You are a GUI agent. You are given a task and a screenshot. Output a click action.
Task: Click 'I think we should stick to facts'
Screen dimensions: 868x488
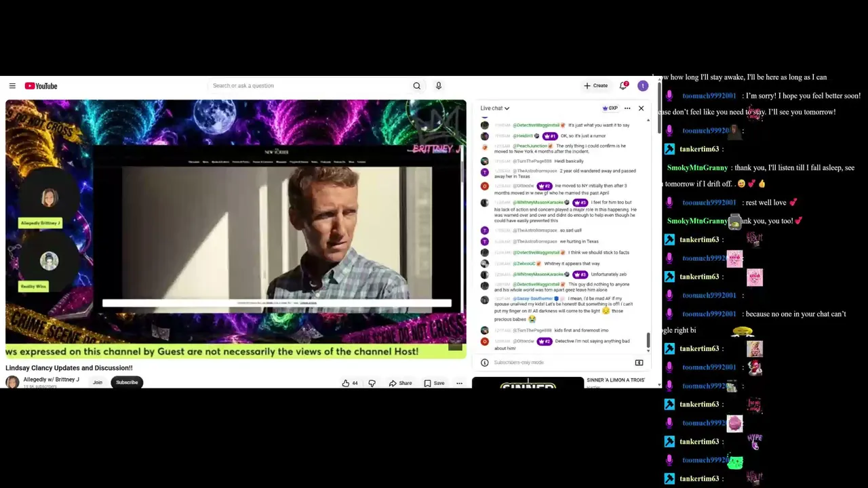tap(599, 253)
